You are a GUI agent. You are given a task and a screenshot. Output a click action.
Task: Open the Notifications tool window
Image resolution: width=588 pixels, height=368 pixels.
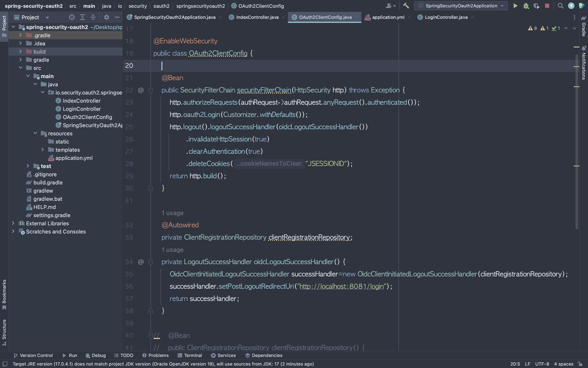coord(584,63)
